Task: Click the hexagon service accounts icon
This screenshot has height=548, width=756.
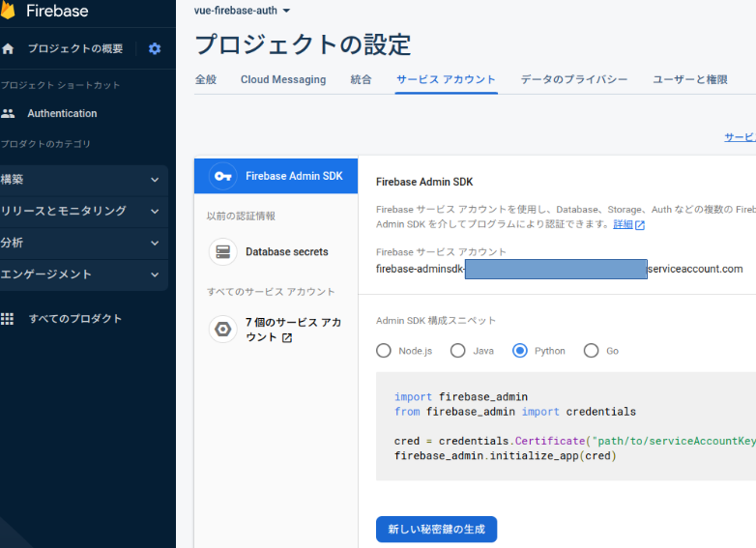Action: (222, 330)
